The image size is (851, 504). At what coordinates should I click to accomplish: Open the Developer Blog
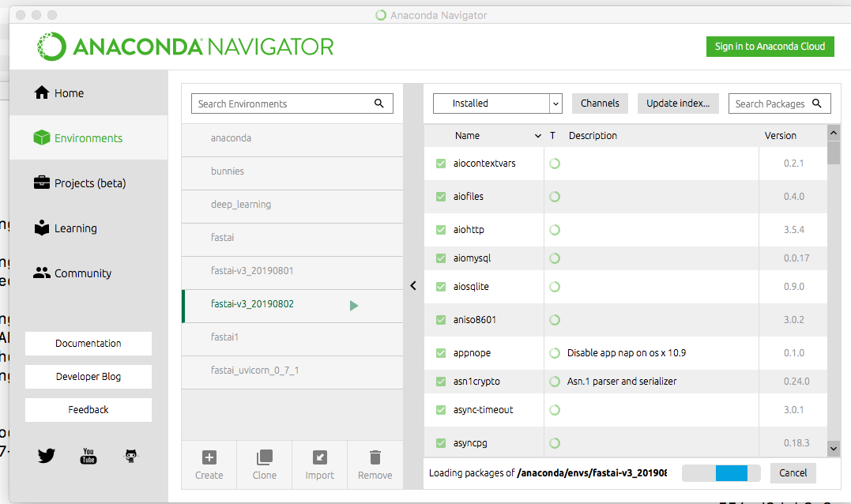pos(88,377)
